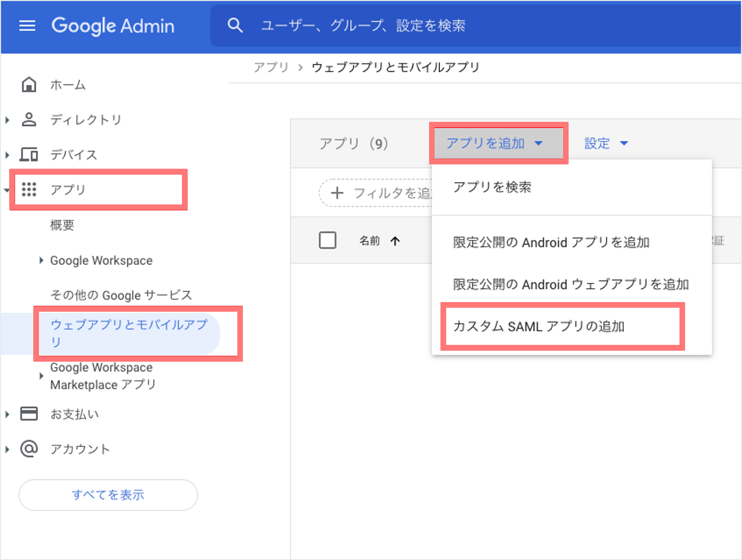The width and height of the screenshot is (742, 560).
Task: Click the デバイス label in the sidebar
Action: 74,155
